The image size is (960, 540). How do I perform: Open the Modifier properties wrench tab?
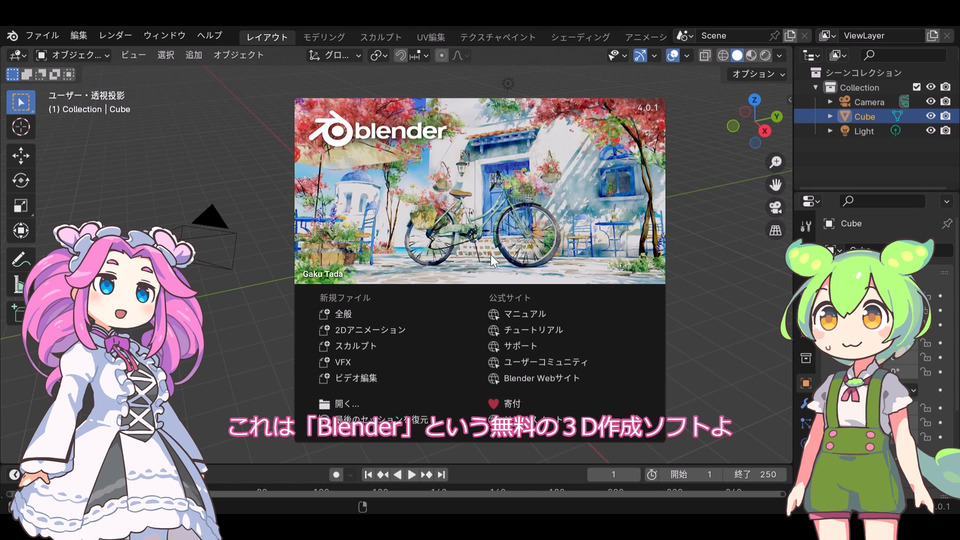point(804,403)
